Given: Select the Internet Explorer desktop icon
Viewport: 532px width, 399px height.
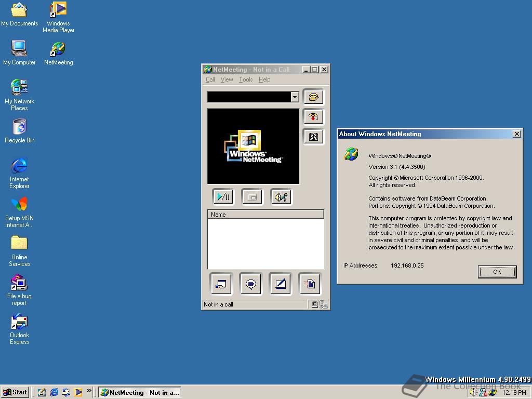Looking at the screenshot, I should 19,173.
